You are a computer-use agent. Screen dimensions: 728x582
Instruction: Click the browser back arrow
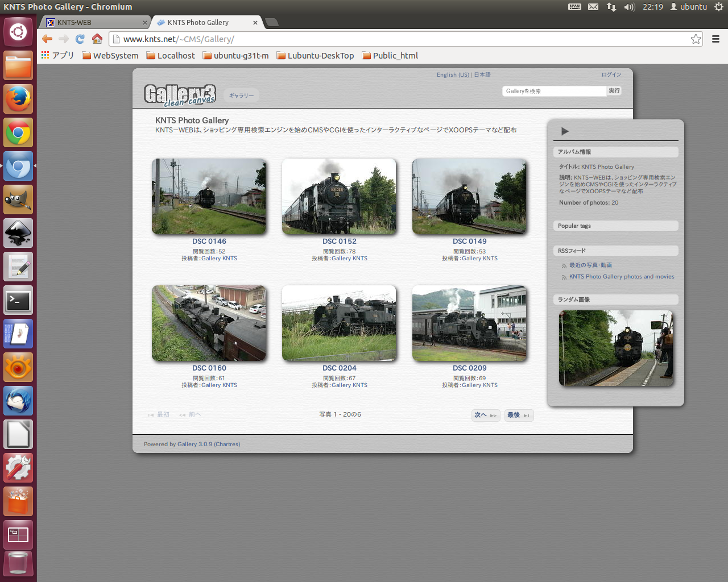[47, 39]
